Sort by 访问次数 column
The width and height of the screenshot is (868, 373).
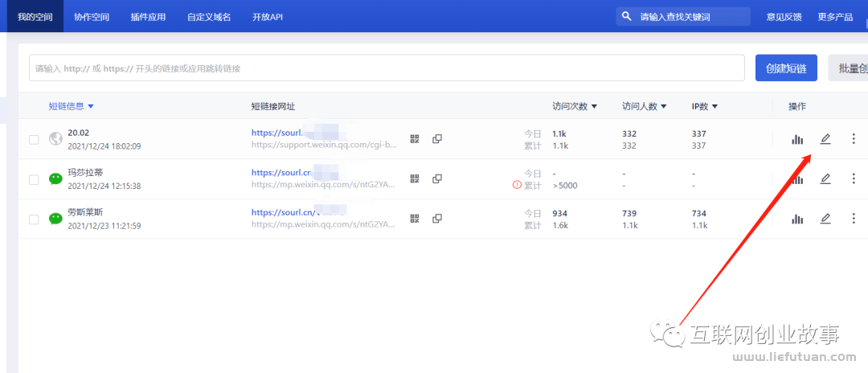point(575,106)
